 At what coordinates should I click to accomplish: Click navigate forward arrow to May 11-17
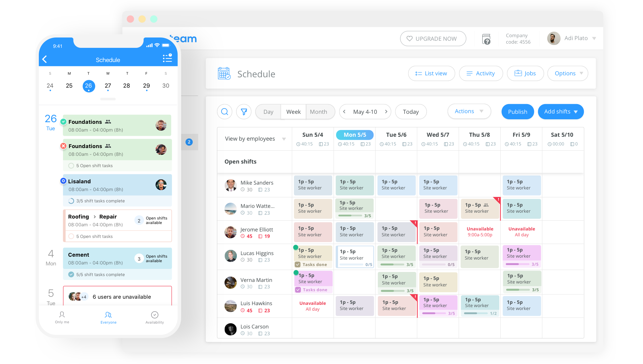[385, 111]
